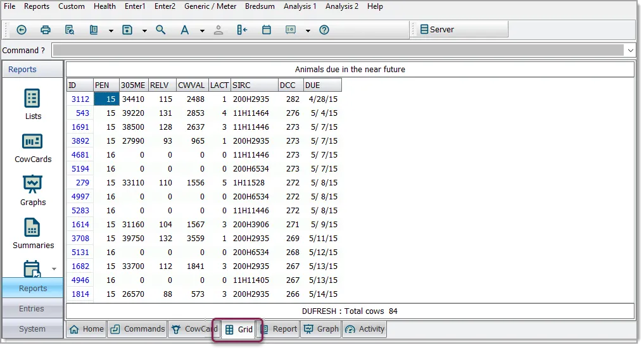Click the display screen toolbar icon
The width and height of the screenshot is (644, 350).
tap(291, 30)
